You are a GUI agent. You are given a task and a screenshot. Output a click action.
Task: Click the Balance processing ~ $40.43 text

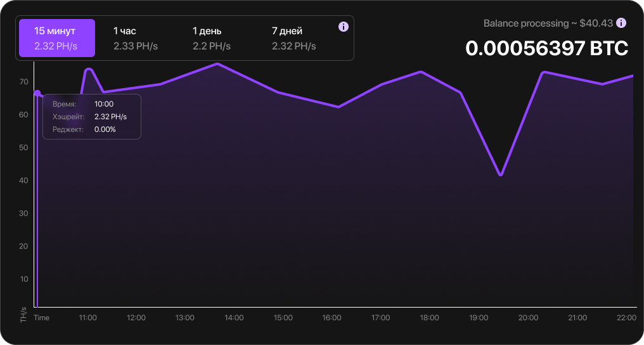tap(548, 23)
